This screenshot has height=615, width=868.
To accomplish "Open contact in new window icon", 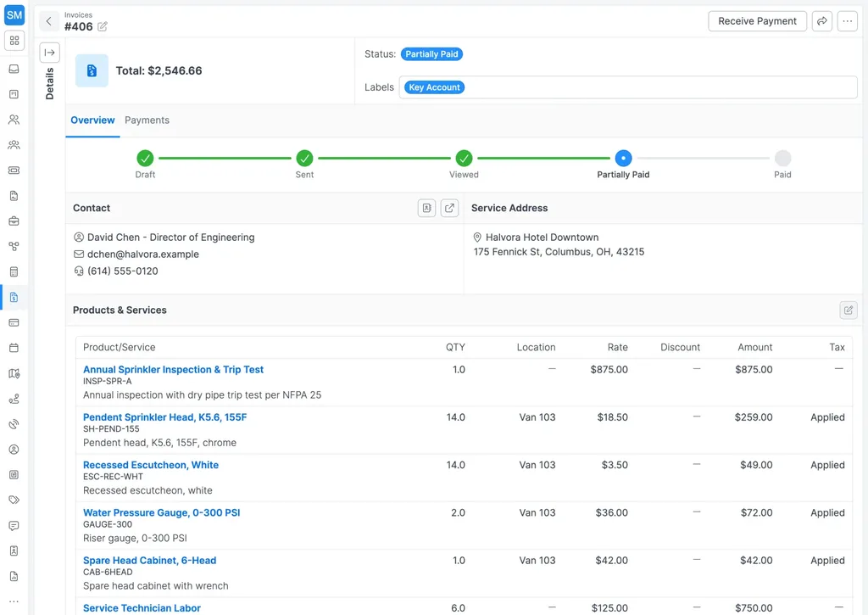I will (449, 208).
